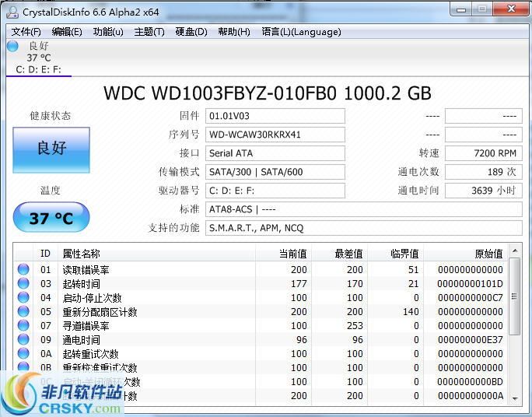The image size is (532, 417).
Task: Click status orb for attribute 05 重新分配扇区计数
Action: pyautogui.click(x=23, y=311)
